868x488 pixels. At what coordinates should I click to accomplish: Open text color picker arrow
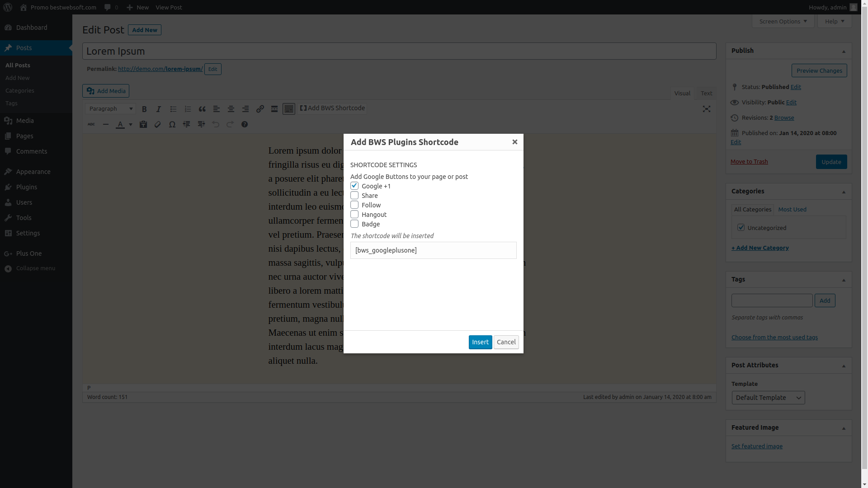point(131,124)
